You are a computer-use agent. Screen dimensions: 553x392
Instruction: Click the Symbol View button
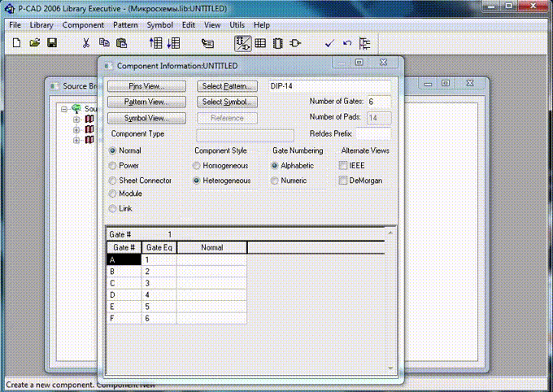click(146, 118)
